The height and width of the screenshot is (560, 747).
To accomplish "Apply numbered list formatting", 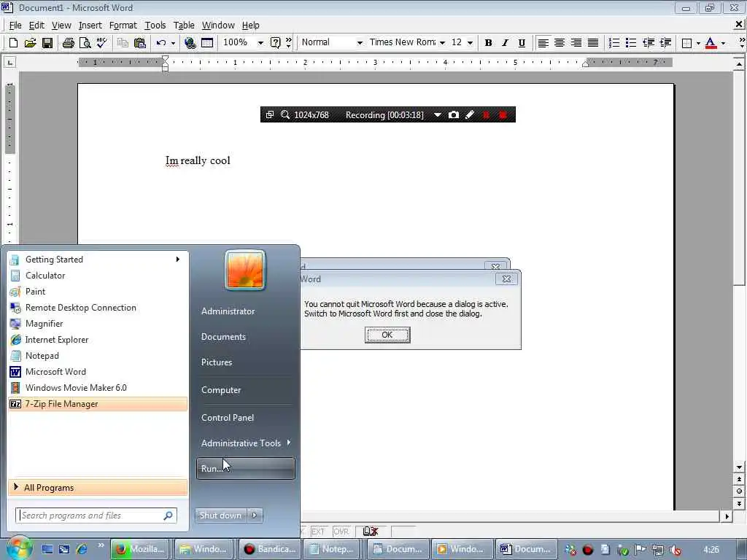I will [x=614, y=43].
